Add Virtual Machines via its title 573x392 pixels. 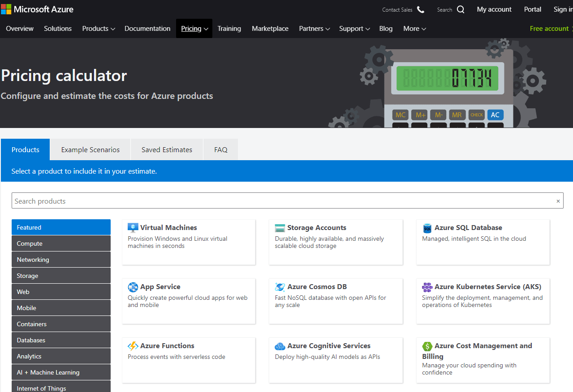tap(168, 228)
